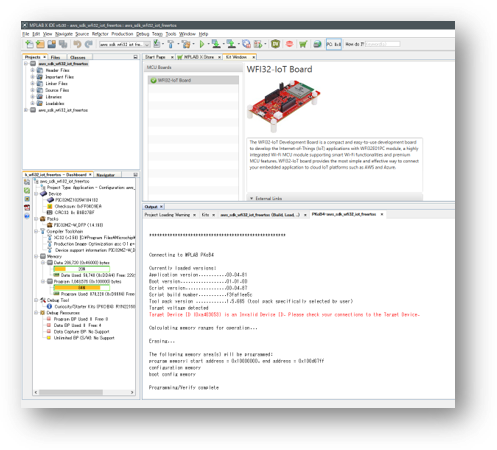The height and width of the screenshot is (450, 497).
Task: Switch to the Files tab
Action: pyautogui.click(x=55, y=57)
